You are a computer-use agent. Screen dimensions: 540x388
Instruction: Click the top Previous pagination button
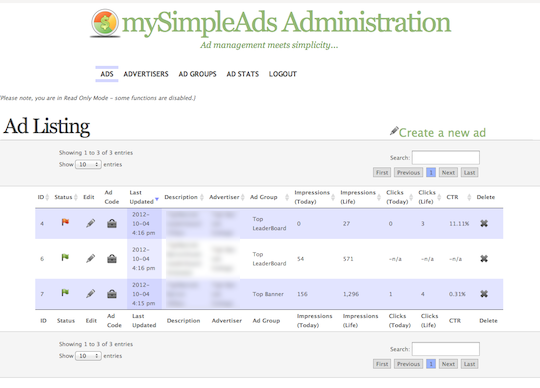coord(408,172)
